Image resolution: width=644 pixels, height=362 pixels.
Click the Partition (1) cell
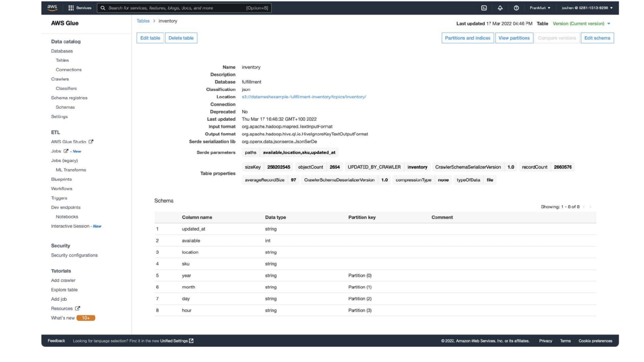click(360, 287)
